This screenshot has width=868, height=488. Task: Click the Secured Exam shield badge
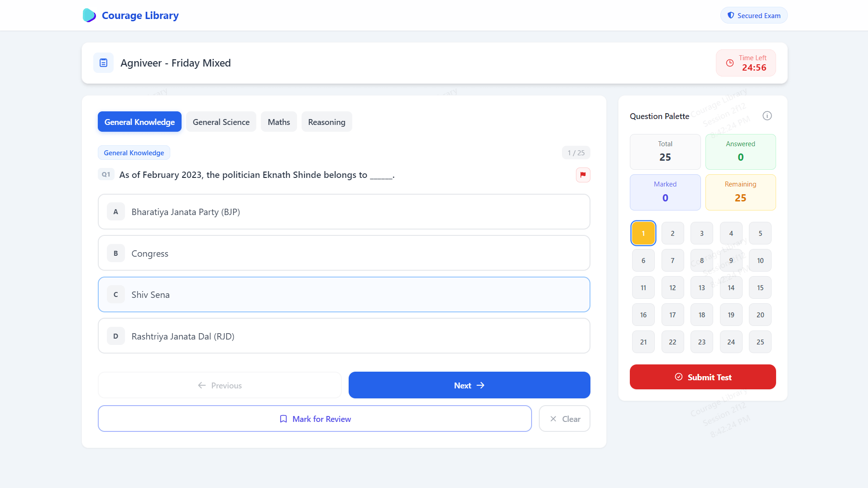[x=754, y=15]
